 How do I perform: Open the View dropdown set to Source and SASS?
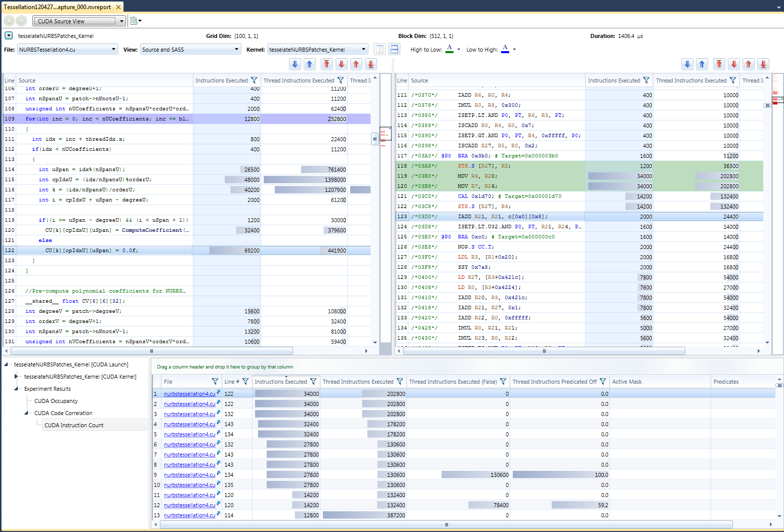coord(190,50)
